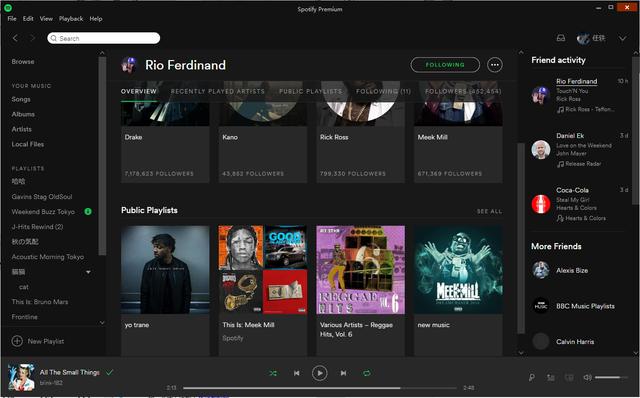Open the Following (11) tab
The width and height of the screenshot is (640, 398).
pyautogui.click(x=384, y=91)
